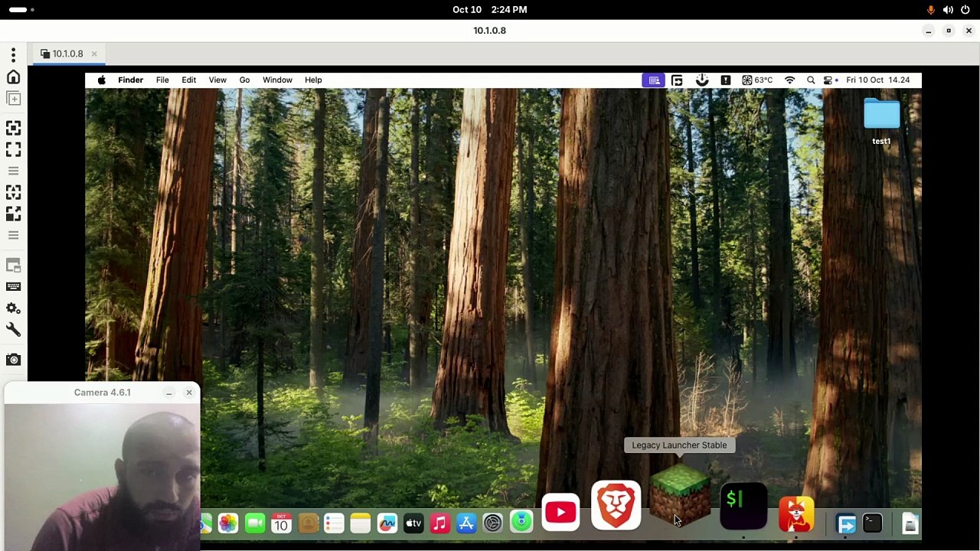Click the Fri 10 Oct 14.24 clock
The height and width of the screenshot is (551, 980).
[x=878, y=80]
